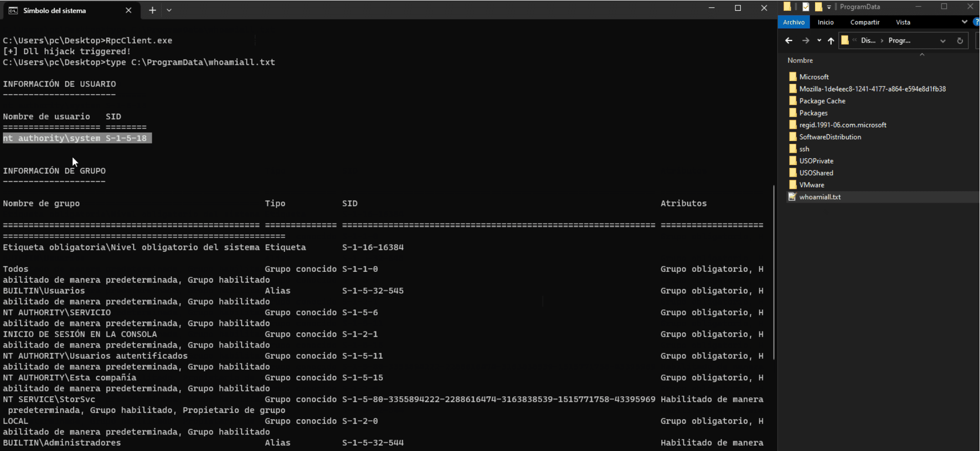Screen dimensions: 980x451
Task: Switch to the Compartir ribbon tab
Action: pos(865,22)
